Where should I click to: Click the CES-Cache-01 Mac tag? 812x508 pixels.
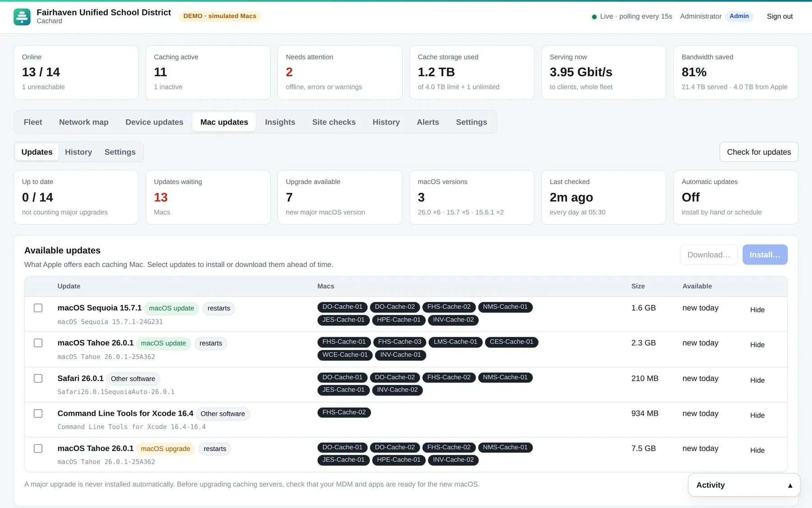coord(511,342)
